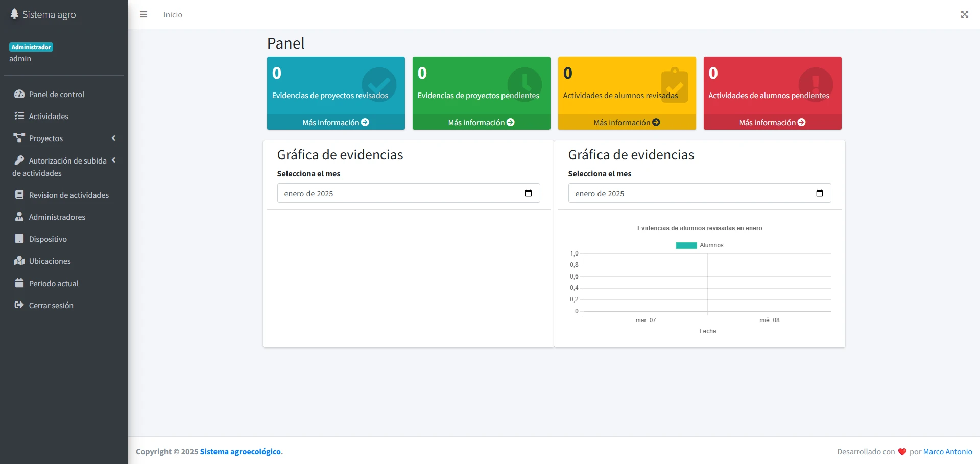
Task: Click the Administrador role badge
Action: pos(31,47)
